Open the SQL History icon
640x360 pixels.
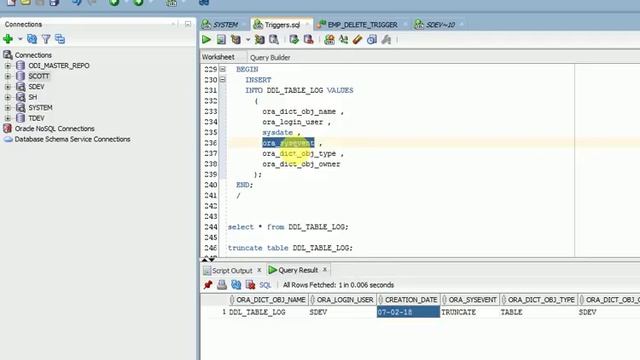point(372,40)
